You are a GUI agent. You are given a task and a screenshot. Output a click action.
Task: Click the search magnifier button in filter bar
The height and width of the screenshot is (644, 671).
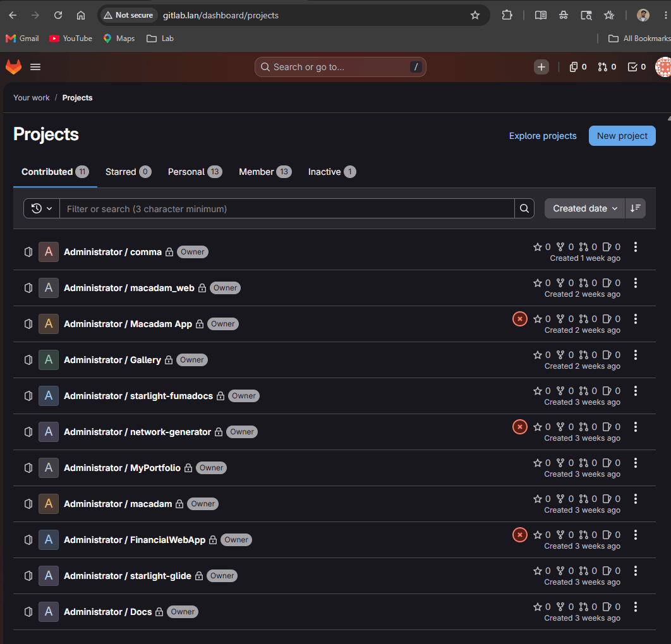(x=524, y=209)
